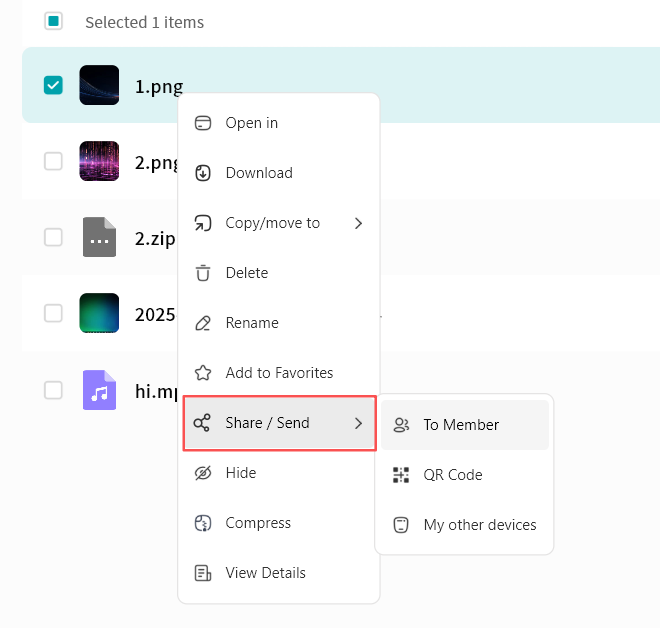This screenshot has height=628, width=660.
Task: Click the Add to Favorites star icon
Action: 203,373
